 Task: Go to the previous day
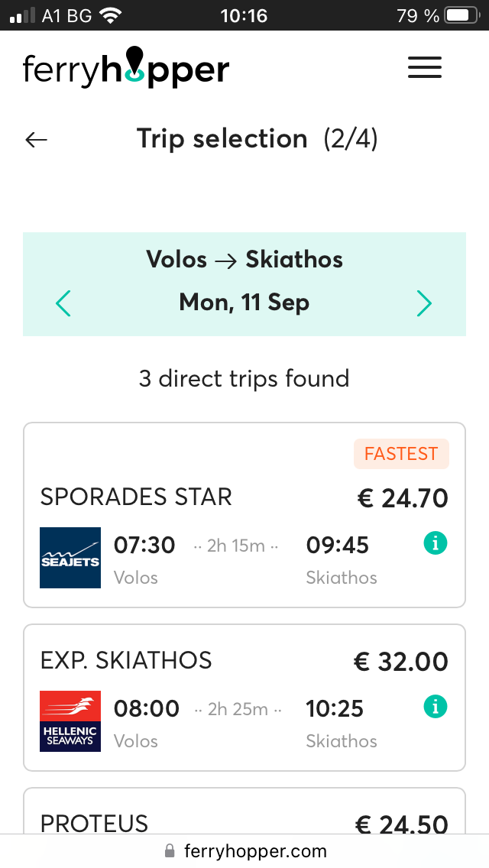(x=63, y=303)
